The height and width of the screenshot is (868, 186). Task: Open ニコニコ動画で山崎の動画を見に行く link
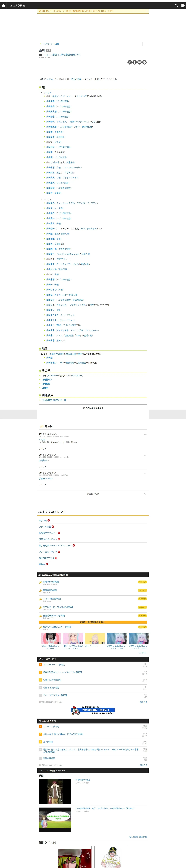pos(62,55)
